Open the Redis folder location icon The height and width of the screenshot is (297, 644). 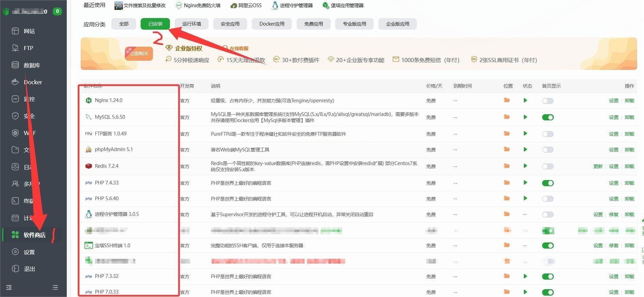tap(507, 166)
